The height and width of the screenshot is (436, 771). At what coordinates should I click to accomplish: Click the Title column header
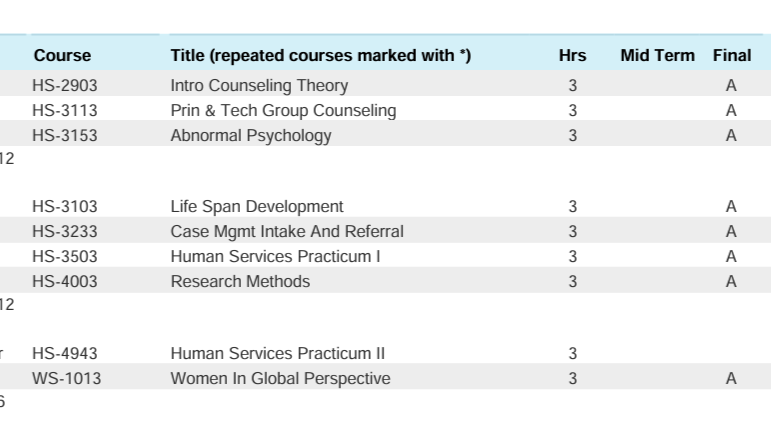(x=320, y=56)
